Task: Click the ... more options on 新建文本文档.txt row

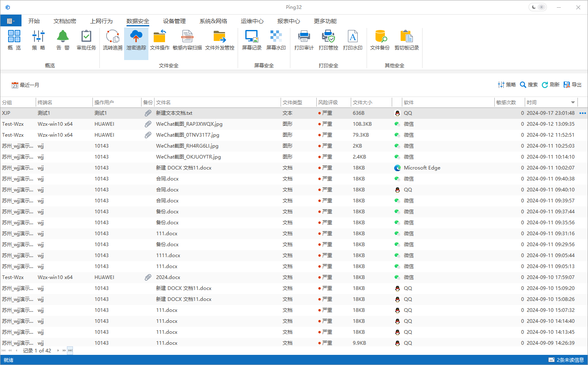Action: click(582, 113)
